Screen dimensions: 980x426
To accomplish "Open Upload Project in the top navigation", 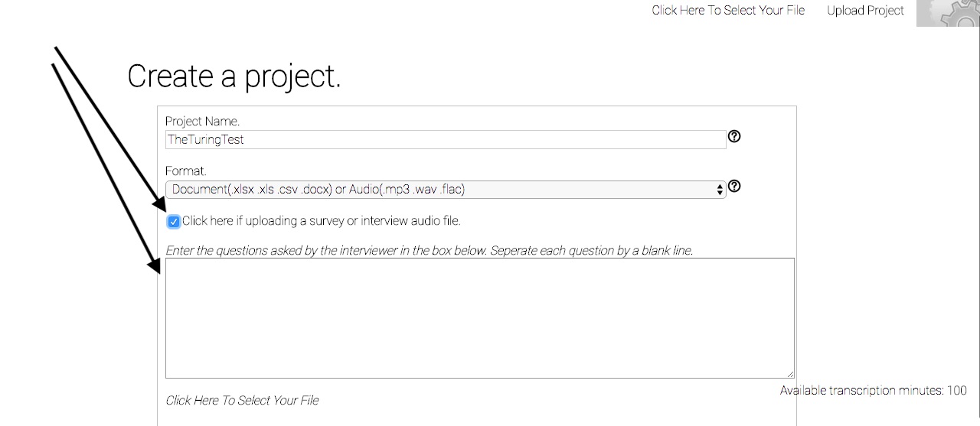I will point(865,11).
